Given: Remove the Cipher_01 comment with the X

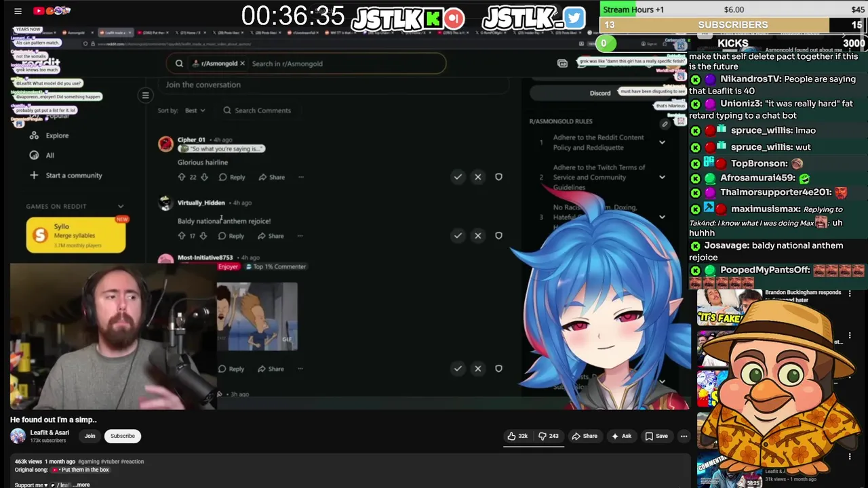Looking at the screenshot, I should pyautogui.click(x=477, y=177).
